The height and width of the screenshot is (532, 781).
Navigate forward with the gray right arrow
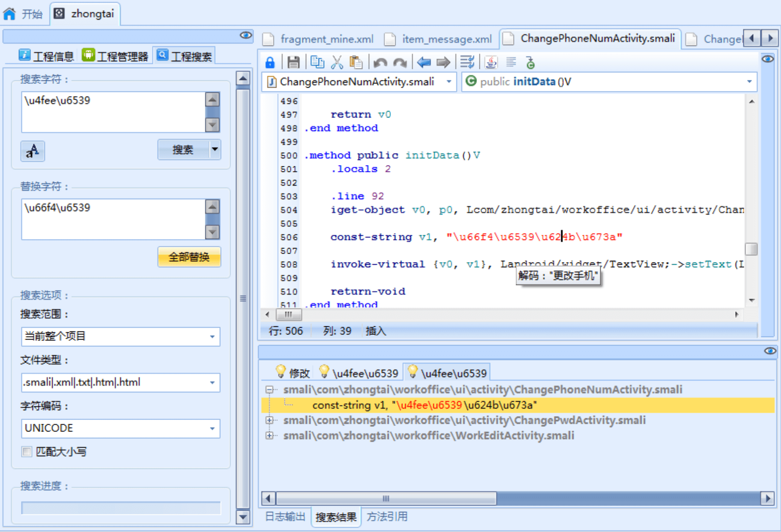443,62
